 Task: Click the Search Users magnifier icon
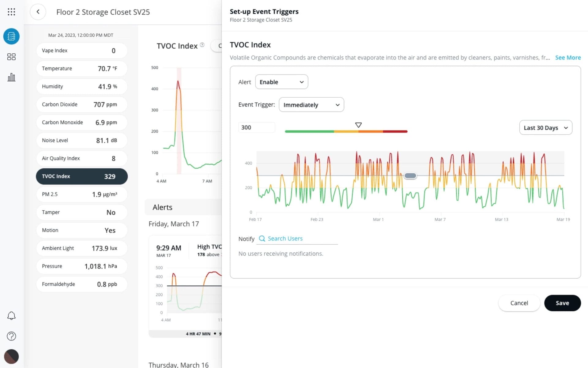tap(262, 238)
